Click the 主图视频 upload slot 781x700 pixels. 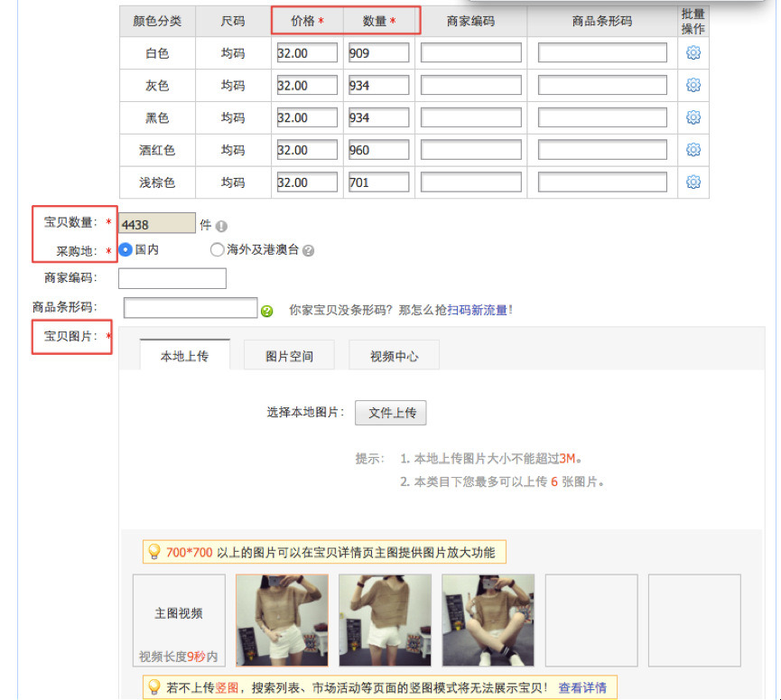[x=179, y=621]
